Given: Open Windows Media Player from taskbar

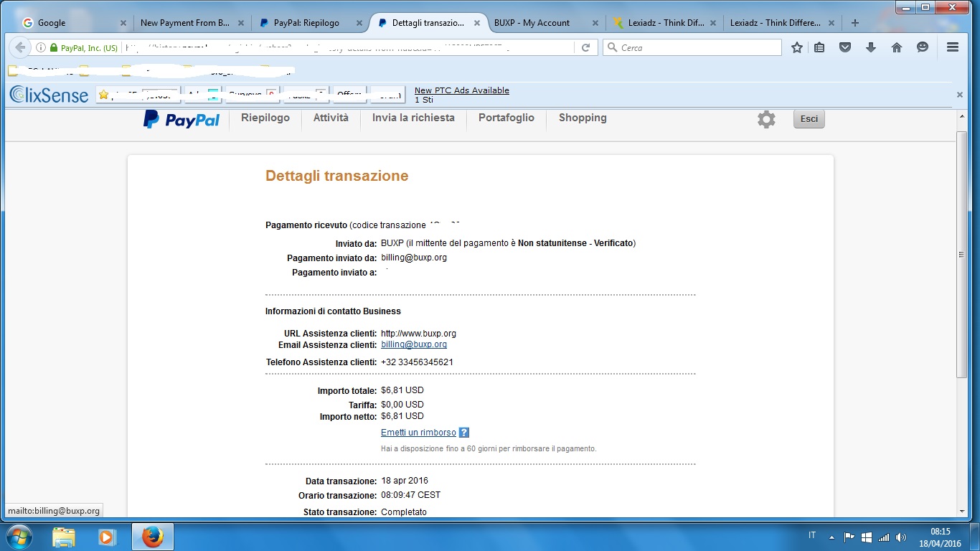Looking at the screenshot, I should tap(107, 537).
